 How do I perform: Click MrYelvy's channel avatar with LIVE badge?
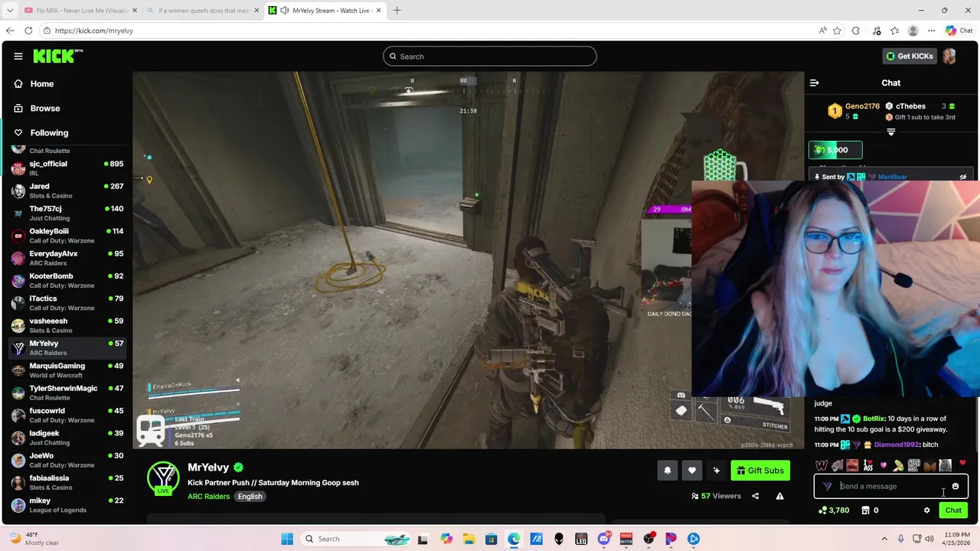click(163, 478)
